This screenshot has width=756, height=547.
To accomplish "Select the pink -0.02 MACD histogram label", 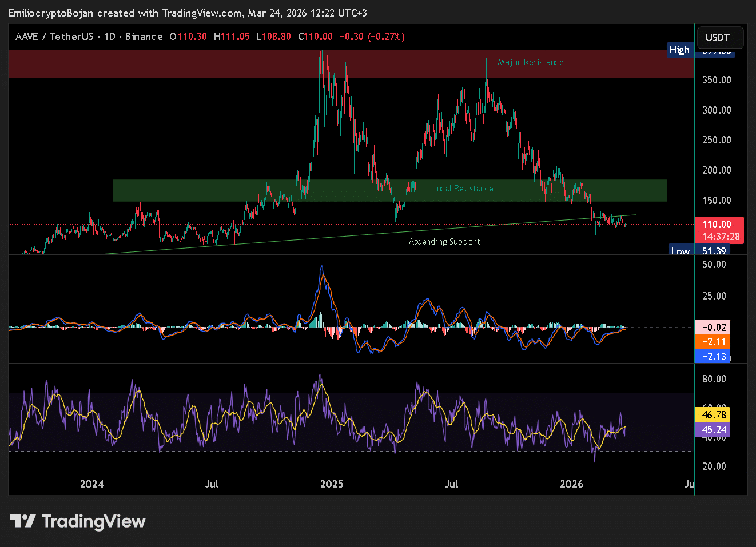I will pos(712,327).
